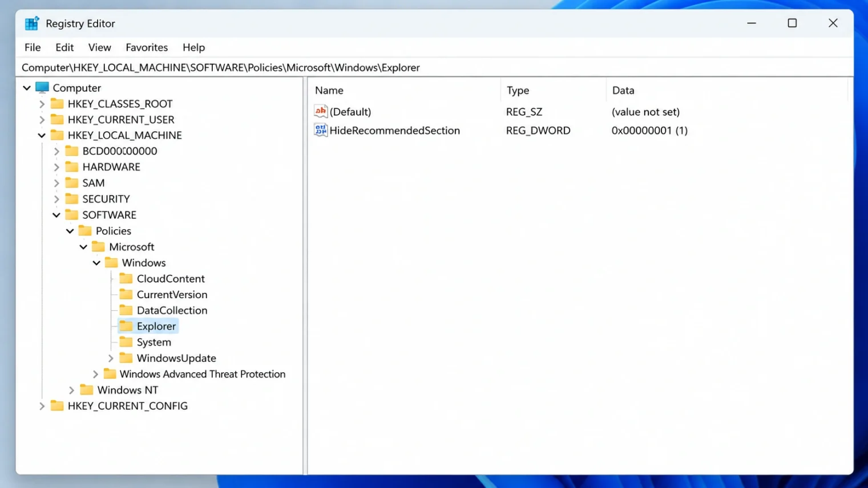This screenshot has width=868, height=488.
Task: Open the Favorites menu
Action: pyautogui.click(x=147, y=47)
